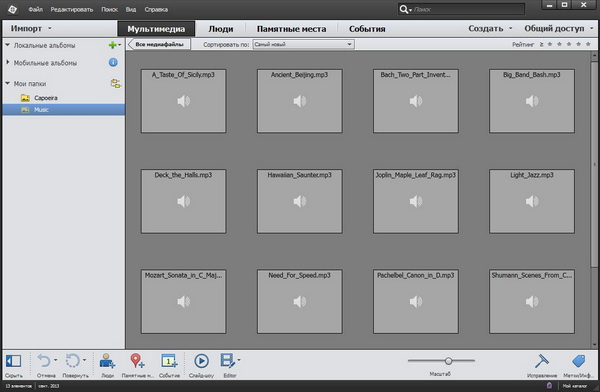Open the Создать dropdown
The height and width of the screenshot is (392, 600).
[x=490, y=28]
